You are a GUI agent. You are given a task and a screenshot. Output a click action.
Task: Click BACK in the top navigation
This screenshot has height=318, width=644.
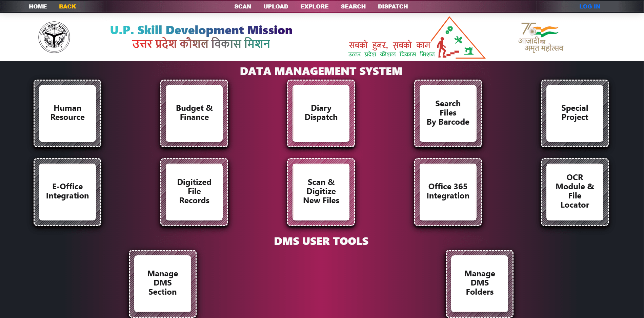(67, 6)
